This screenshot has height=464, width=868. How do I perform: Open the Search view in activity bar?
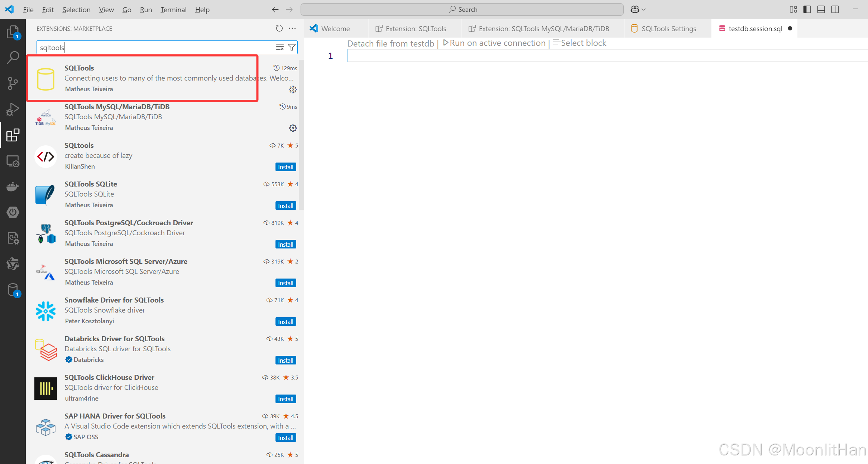pyautogui.click(x=13, y=57)
